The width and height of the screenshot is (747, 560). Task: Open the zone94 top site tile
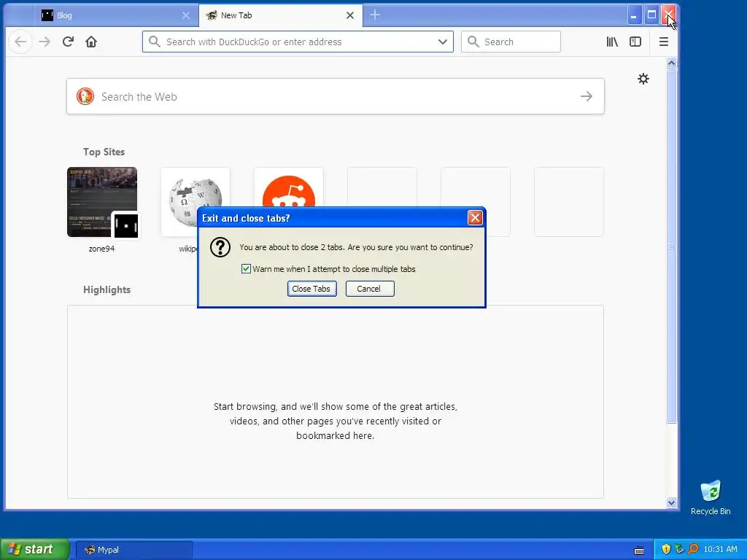click(x=102, y=202)
